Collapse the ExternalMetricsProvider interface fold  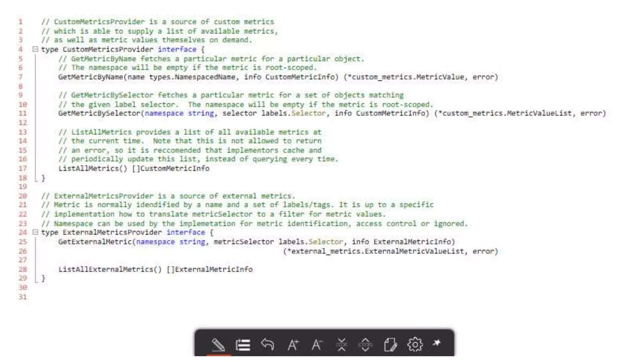(x=36, y=232)
